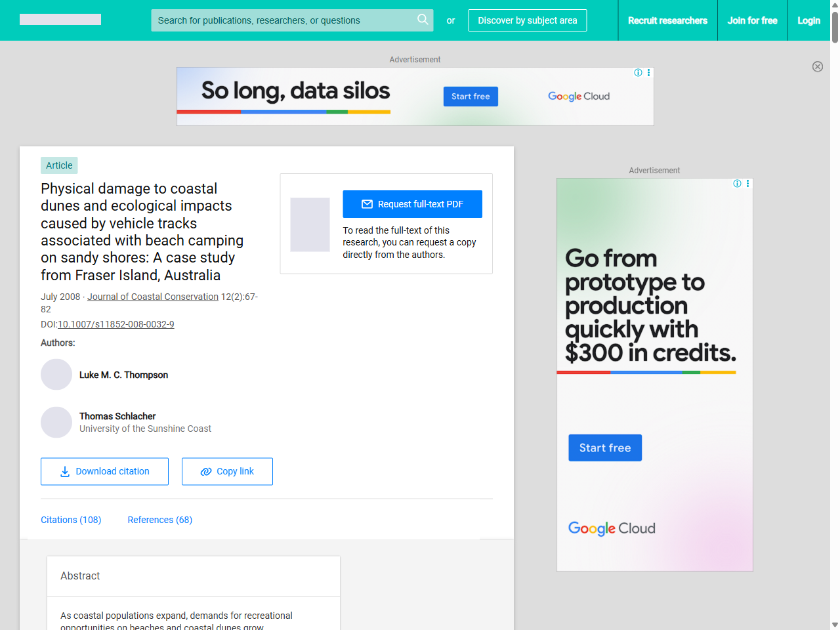Open the Discover by subject area button
This screenshot has height=630, width=840.
(527, 20)
